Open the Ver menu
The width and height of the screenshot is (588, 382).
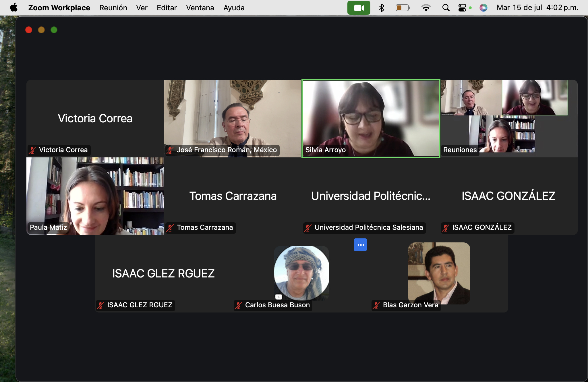coord(142,8)
